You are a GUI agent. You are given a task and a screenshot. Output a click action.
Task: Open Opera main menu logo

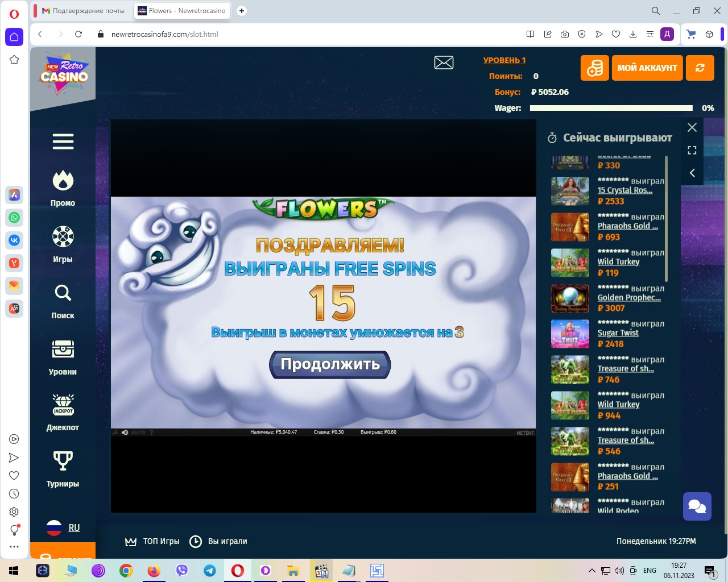point(14,14)
